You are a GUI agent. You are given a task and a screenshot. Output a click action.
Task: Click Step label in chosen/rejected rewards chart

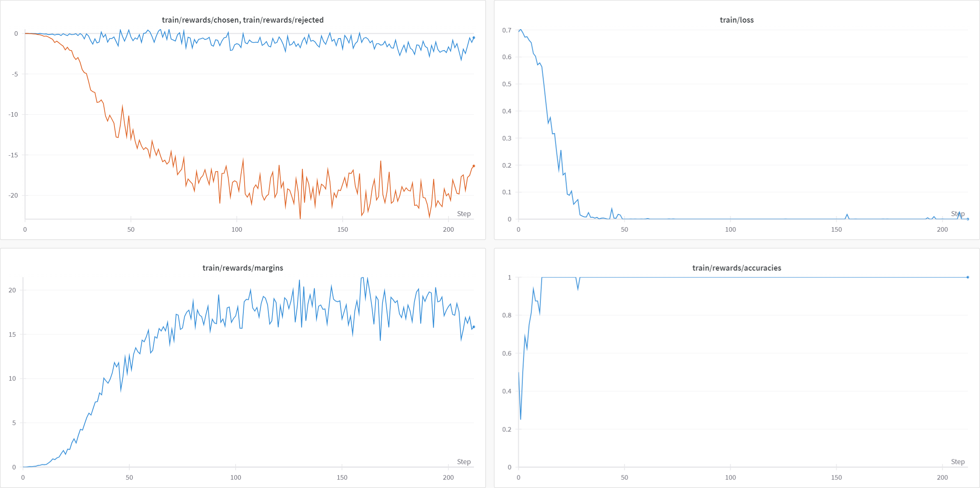[464, 214]
